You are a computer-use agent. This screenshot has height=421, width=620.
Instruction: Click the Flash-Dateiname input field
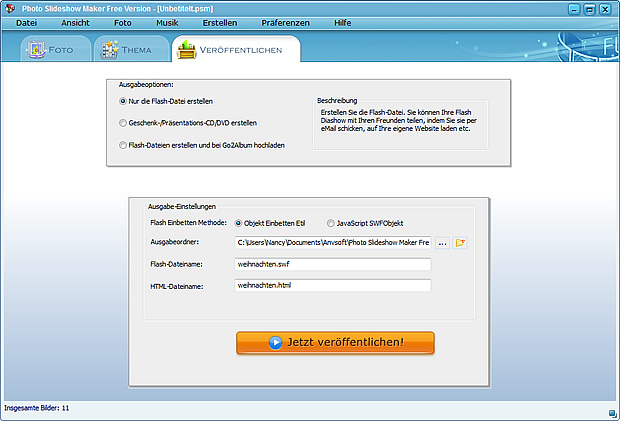(x=333, y=264)
